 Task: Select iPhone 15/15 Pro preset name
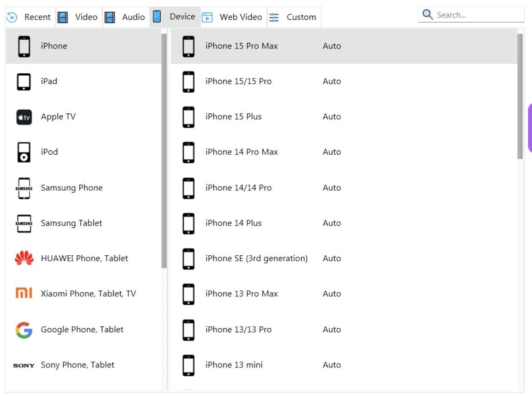pos(238,81)
